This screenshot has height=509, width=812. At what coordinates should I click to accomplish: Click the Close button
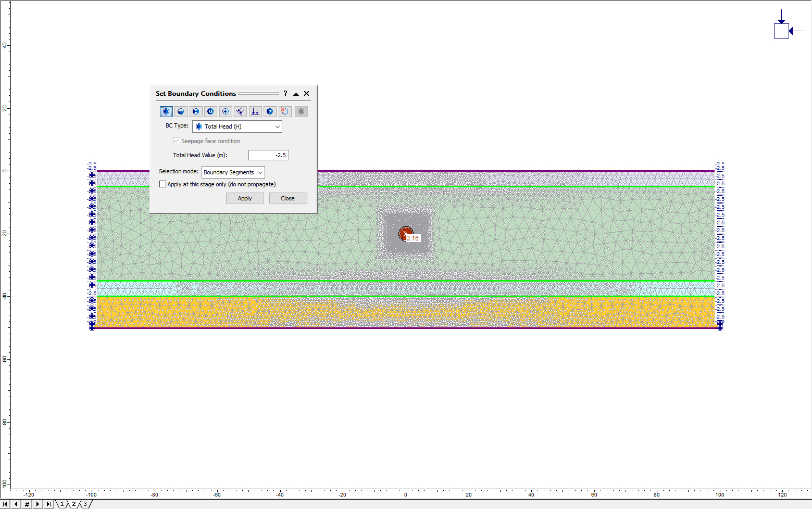pyautogui.click(x=288, y=198)
